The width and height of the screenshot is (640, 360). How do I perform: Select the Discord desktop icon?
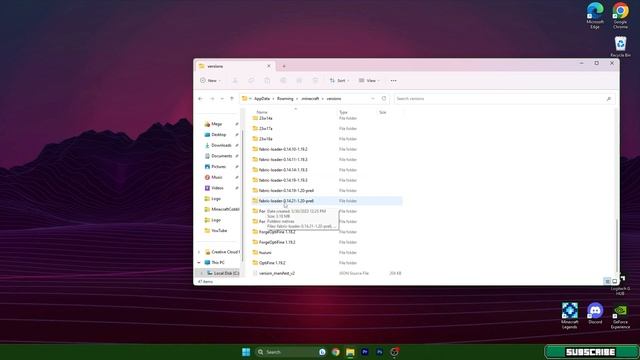coord(595,313)
